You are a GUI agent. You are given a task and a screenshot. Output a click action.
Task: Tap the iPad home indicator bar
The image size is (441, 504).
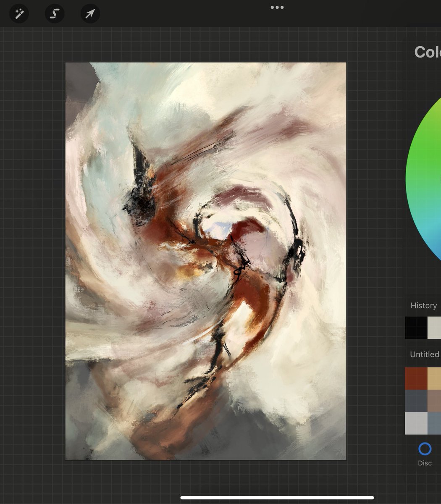[220, 498]
